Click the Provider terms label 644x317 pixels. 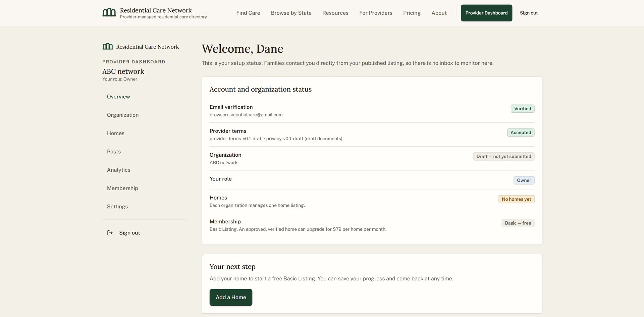coord(228,131)
